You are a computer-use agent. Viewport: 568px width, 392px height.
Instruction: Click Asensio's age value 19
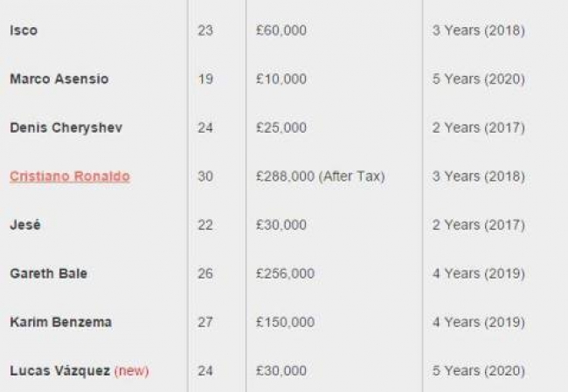click(x=205, y=79)
